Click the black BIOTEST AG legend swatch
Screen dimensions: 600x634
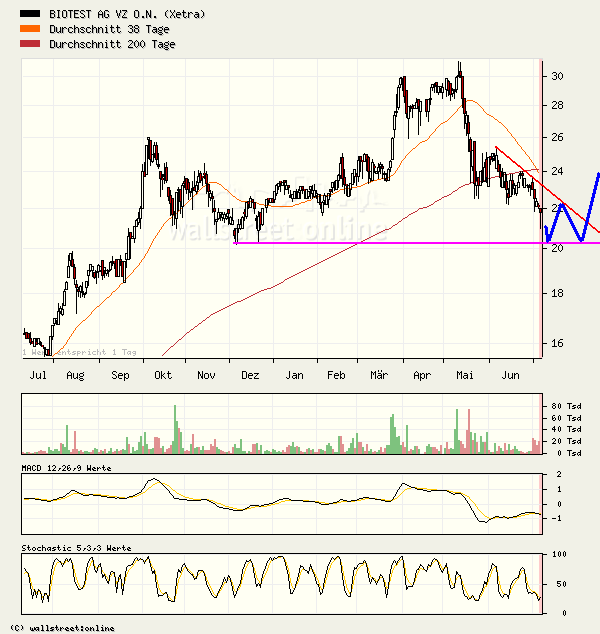click(x=32, y=15)
